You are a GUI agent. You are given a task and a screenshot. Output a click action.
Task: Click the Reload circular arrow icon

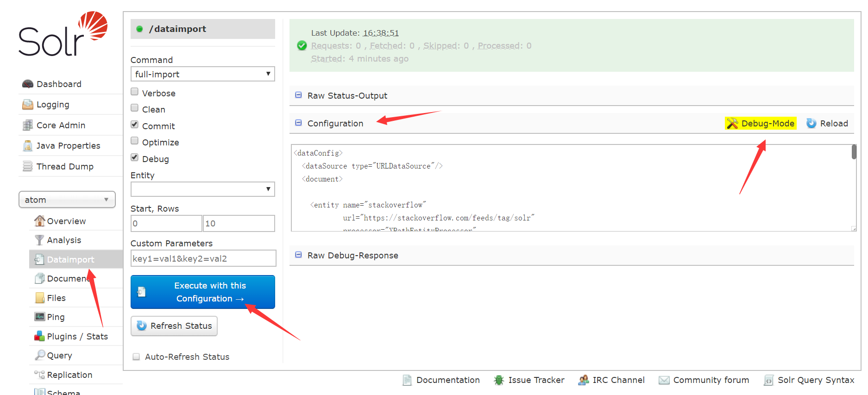click(811, 123)
